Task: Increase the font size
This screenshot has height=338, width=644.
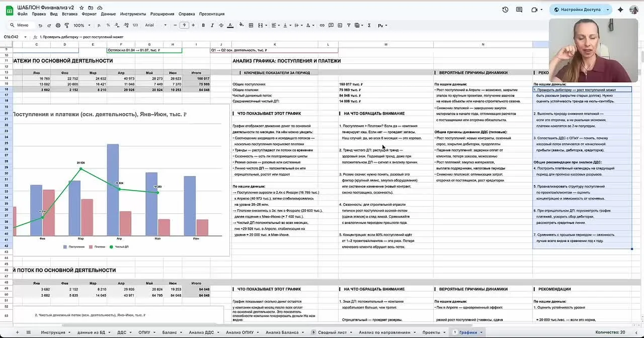Action: click(x=193, y=25)
